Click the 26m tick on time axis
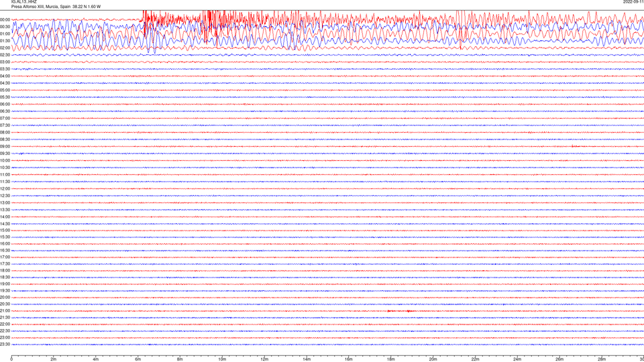 click(559, 359)
